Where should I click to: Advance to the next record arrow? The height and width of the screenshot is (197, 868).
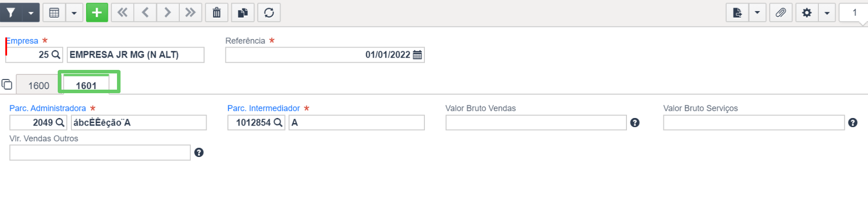(168, 13)
